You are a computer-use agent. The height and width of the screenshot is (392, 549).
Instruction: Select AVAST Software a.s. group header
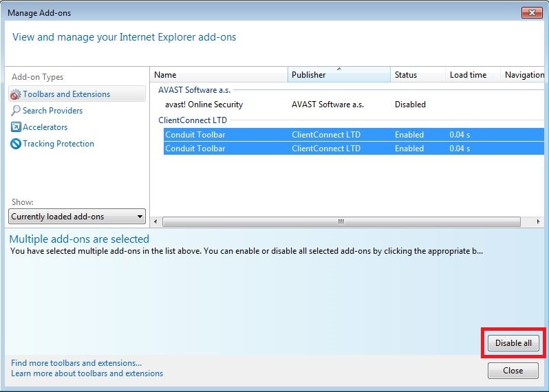click(x=194, y=90)
